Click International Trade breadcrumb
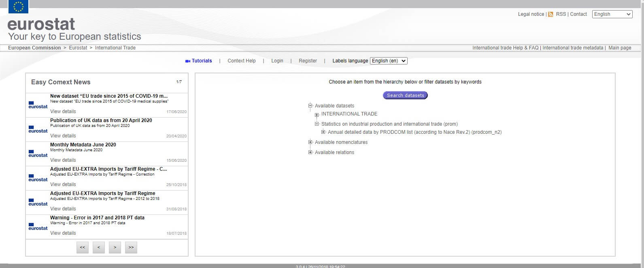This screenshot has height=268, width=644. 115,48
